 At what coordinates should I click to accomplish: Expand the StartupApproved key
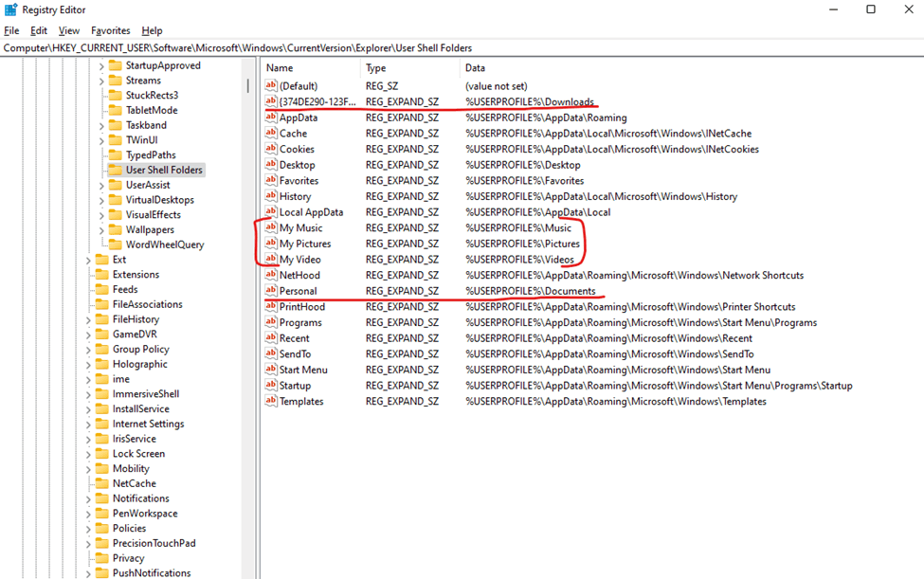(101, 66)
